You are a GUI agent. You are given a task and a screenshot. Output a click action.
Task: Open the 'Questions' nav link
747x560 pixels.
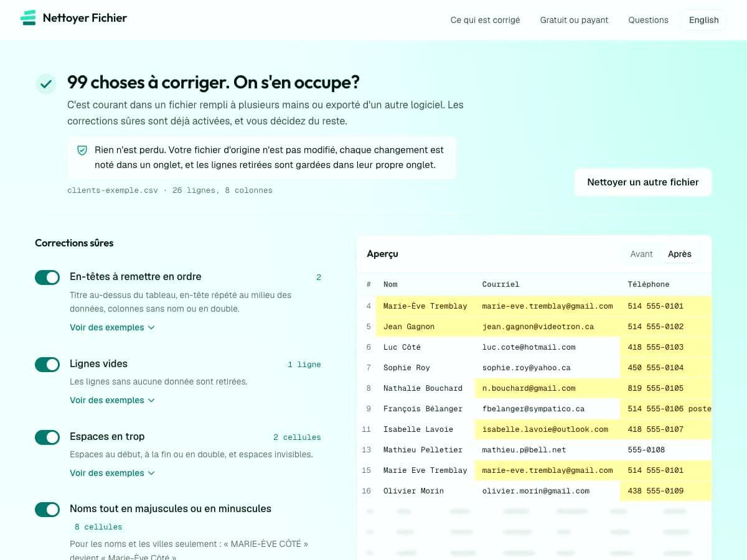pyautogui.click(x=648, y=20)
